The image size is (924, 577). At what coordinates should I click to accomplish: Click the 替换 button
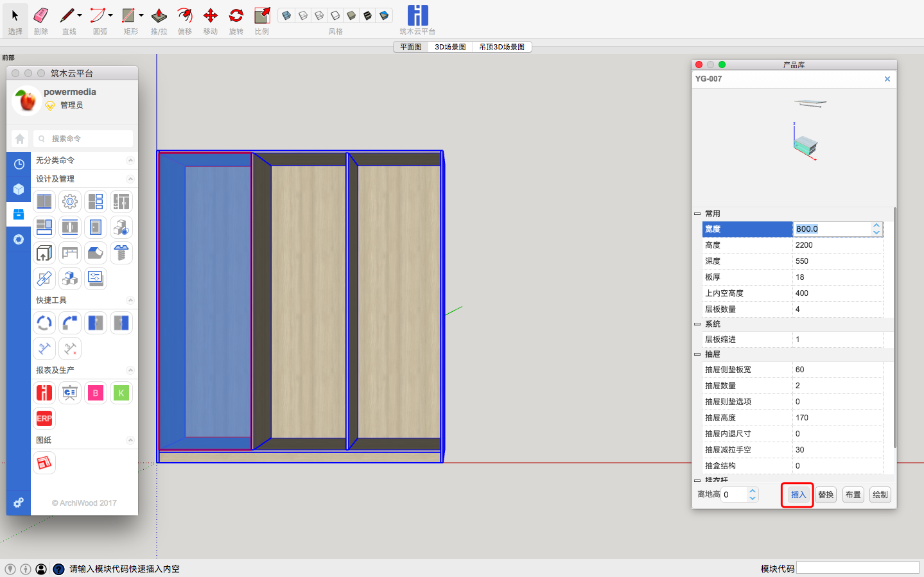point(826,495)
